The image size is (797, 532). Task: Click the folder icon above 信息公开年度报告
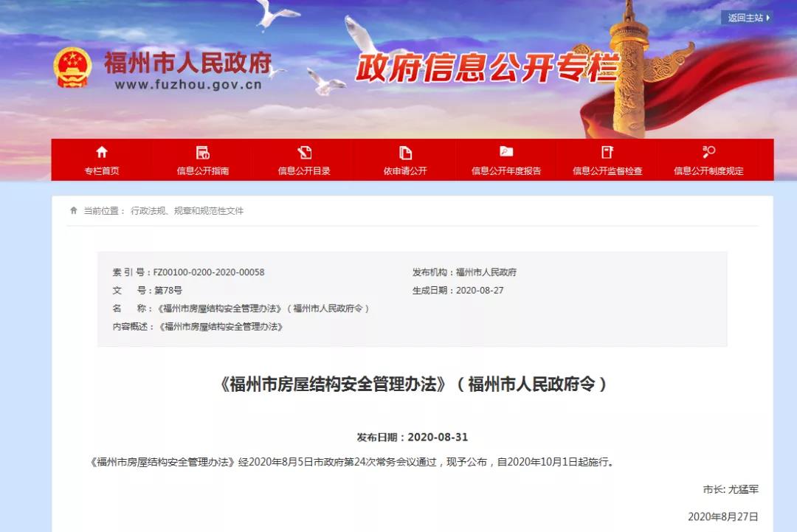point(506,152)
